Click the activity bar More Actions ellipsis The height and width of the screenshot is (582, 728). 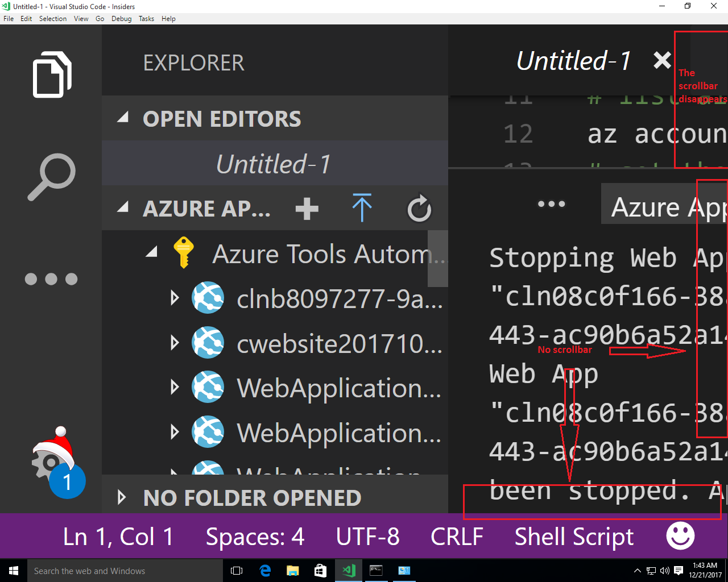tap(51, 278)
